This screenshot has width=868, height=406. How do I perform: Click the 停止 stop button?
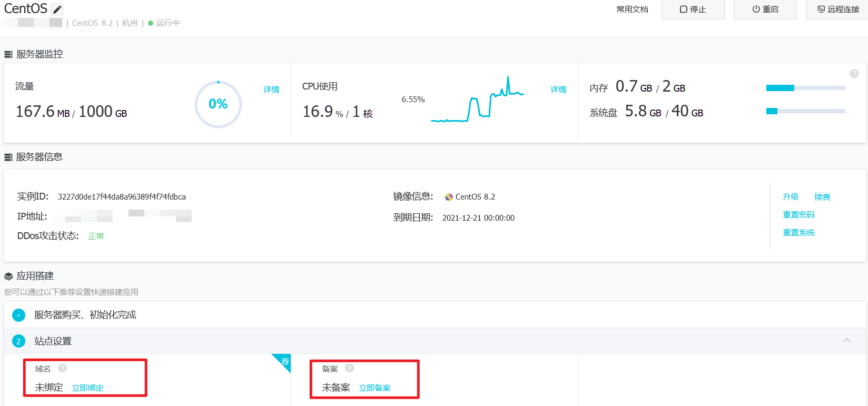click(x=693, y=9)
